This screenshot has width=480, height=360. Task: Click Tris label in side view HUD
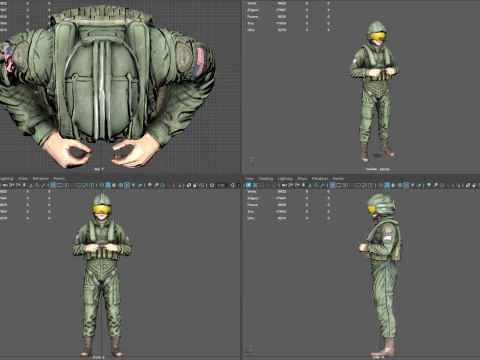251,211
